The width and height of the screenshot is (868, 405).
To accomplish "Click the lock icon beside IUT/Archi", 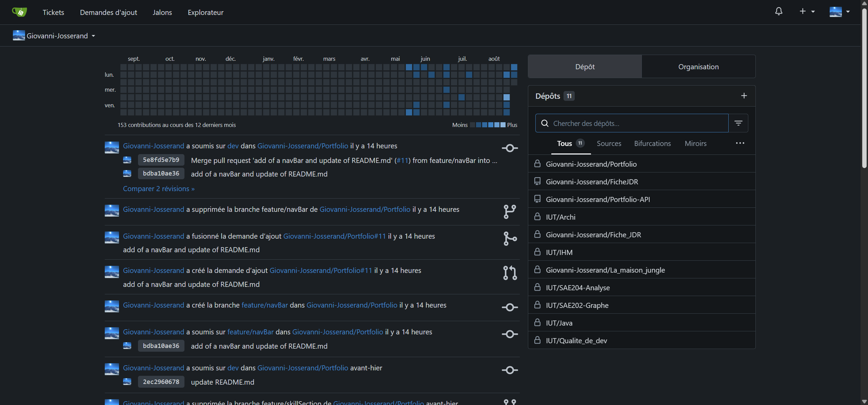I will pyautogui.click(x=537, y=217).
